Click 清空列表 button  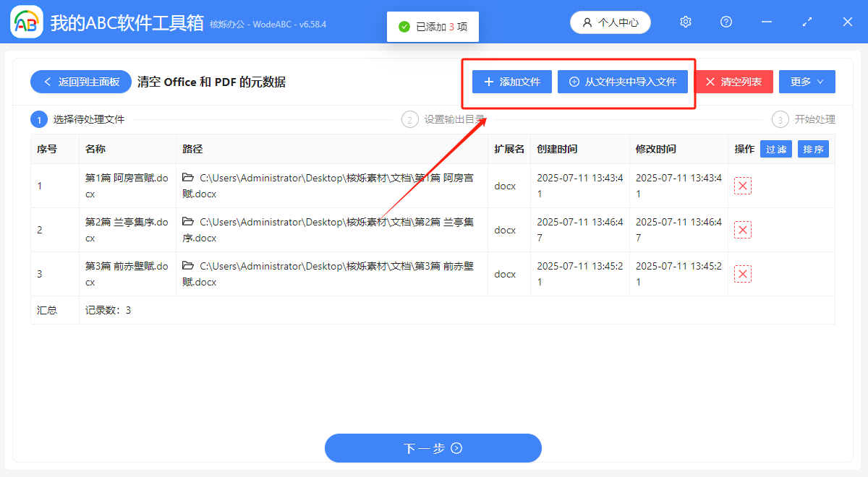coord(734,82)
